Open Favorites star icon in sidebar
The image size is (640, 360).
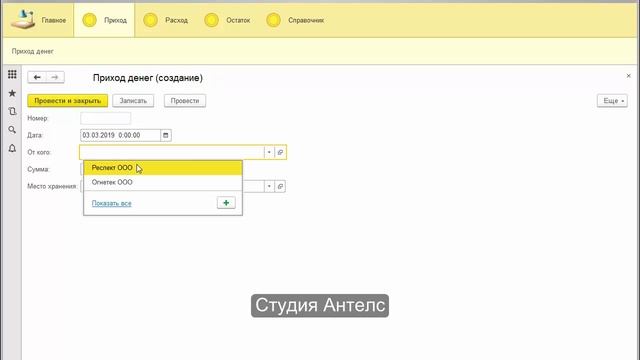pyautogui.click(x=12, y=93)
